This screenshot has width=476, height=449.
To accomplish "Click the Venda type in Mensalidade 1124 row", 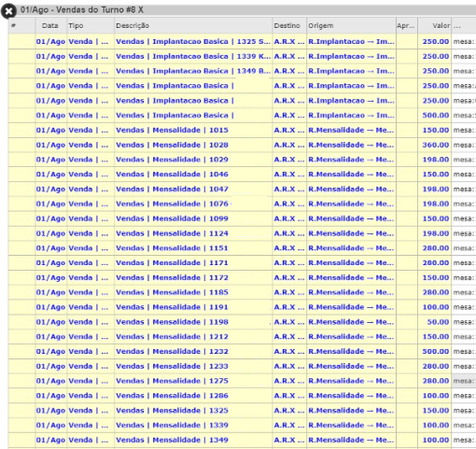I will coord(89,233).
